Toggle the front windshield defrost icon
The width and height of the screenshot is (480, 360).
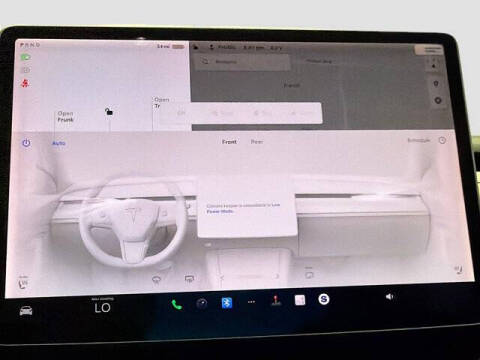pos(156,279)
